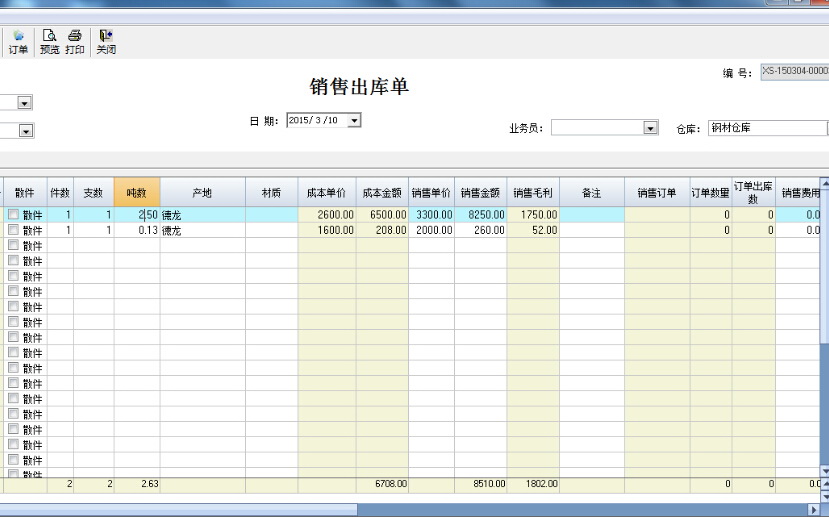Click the 订单数量 column header
The height and width of the screenshot is (517, 829).
coord(711,193)
